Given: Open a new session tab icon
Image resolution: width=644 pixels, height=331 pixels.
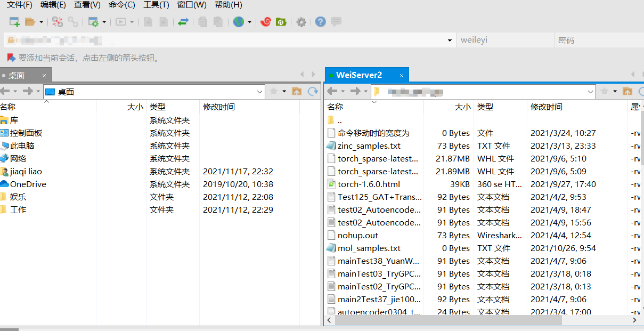Looking at the screenshot, I should pyautogui.click(x=14, y=22).
